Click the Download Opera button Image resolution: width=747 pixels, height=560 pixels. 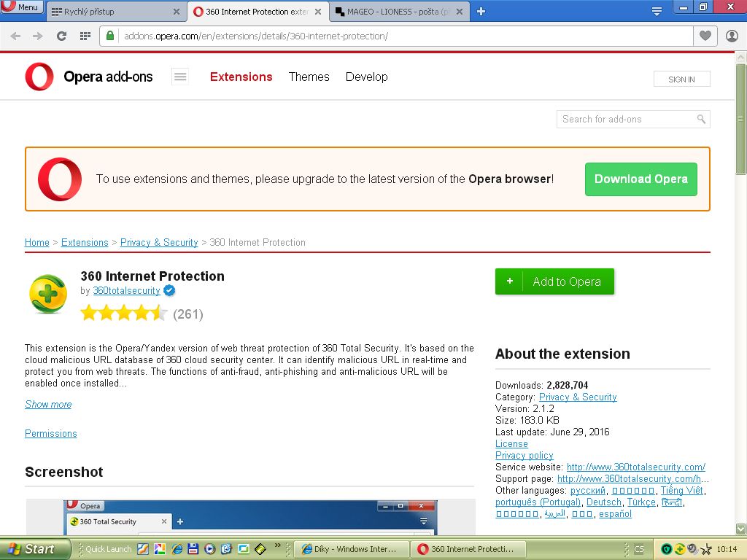[640, 179]
